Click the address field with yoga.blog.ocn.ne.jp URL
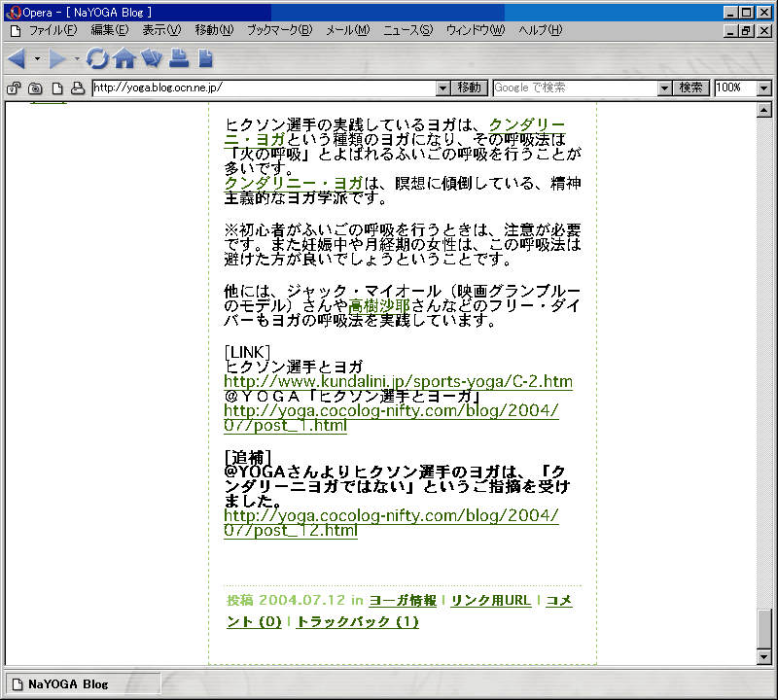The width and height of the screenshot is (778, 700). click(x=265, y=88)
